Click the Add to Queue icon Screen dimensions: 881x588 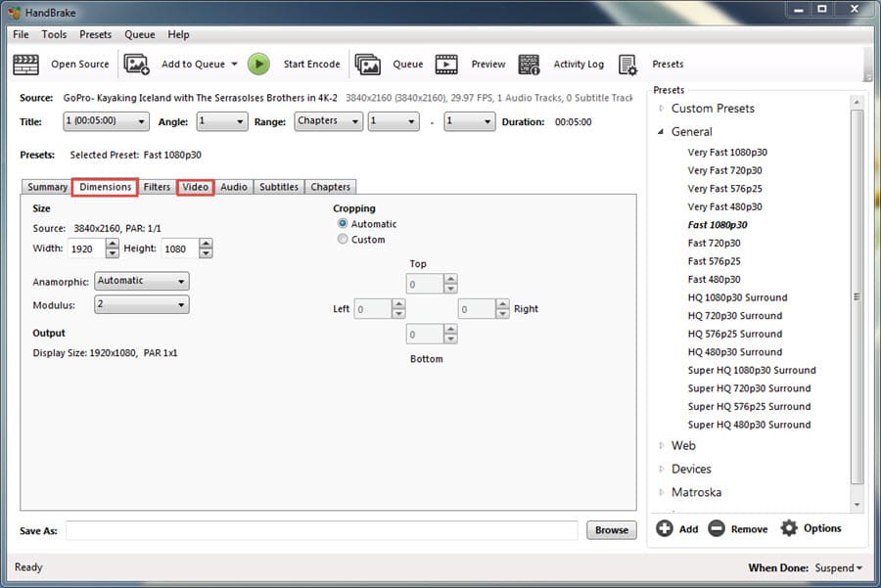(x=136, y=65)
